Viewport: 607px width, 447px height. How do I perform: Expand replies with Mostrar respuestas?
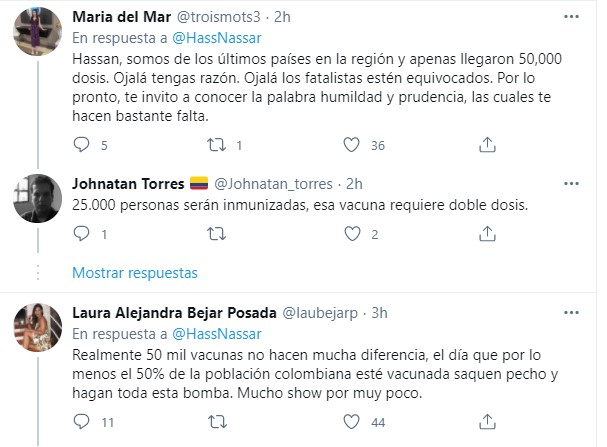(x=135, y=272)
